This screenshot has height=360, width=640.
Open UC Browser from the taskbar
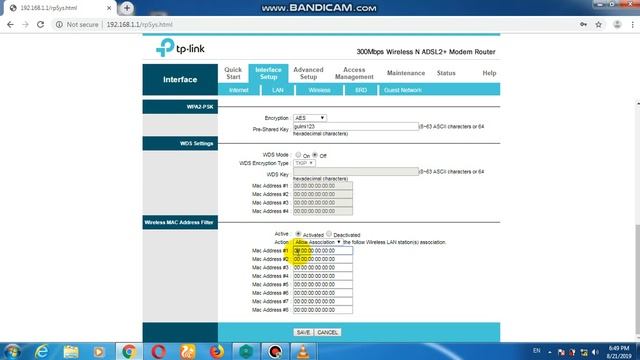pos(187,351)
